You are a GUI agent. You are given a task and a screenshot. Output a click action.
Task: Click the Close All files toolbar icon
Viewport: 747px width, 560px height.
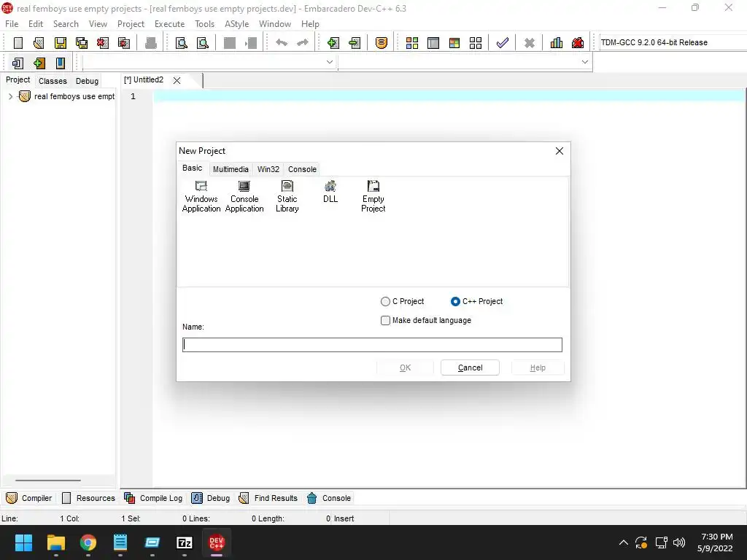(x=124, y=43)
